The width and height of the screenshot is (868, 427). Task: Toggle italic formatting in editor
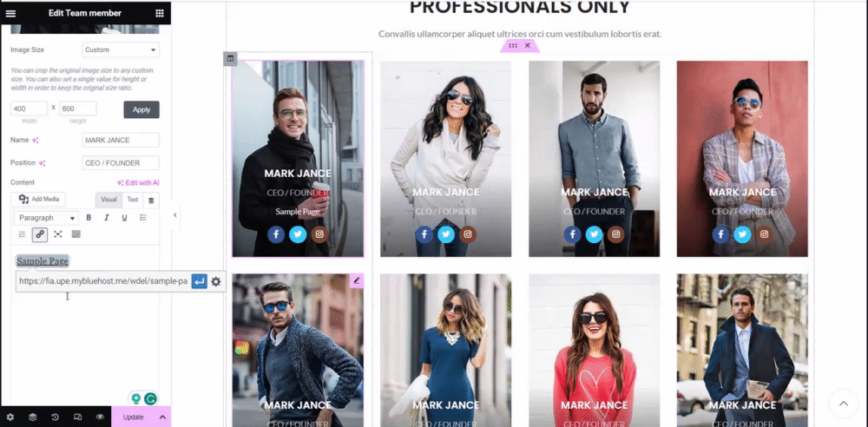[x=107, y=218]
